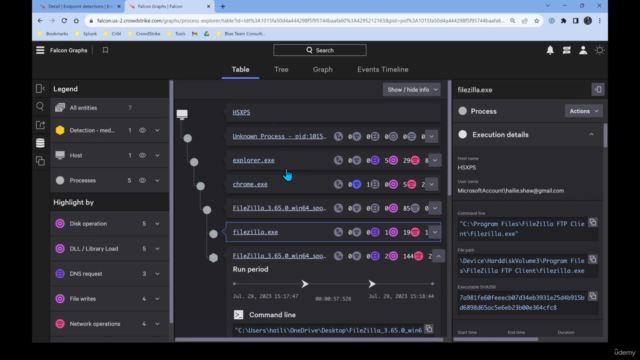Screen dimensions: 640x360
Task: Switch to the Tree tab
Action: (x=281, y=69)
